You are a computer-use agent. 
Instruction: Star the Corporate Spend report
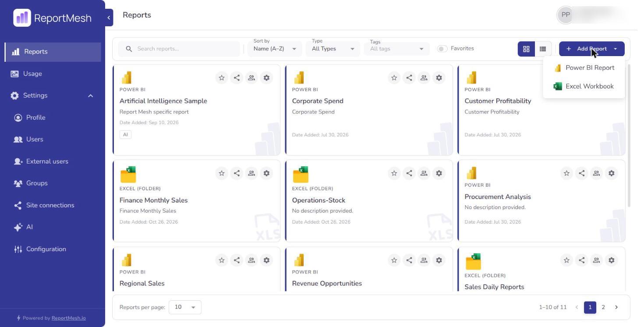coord(394,78)
